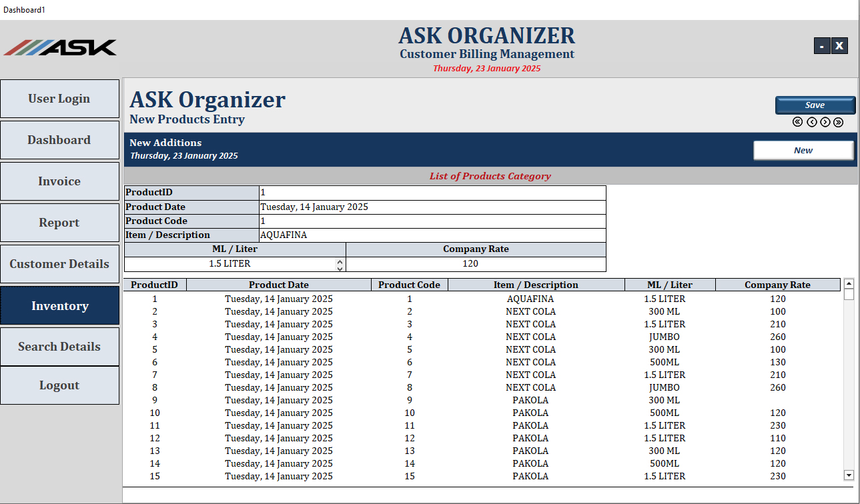Image resolution: width=860 pixels, height=504 pixels.
Task: Click the Product Code input field
Action: click(x=432, y=221)
